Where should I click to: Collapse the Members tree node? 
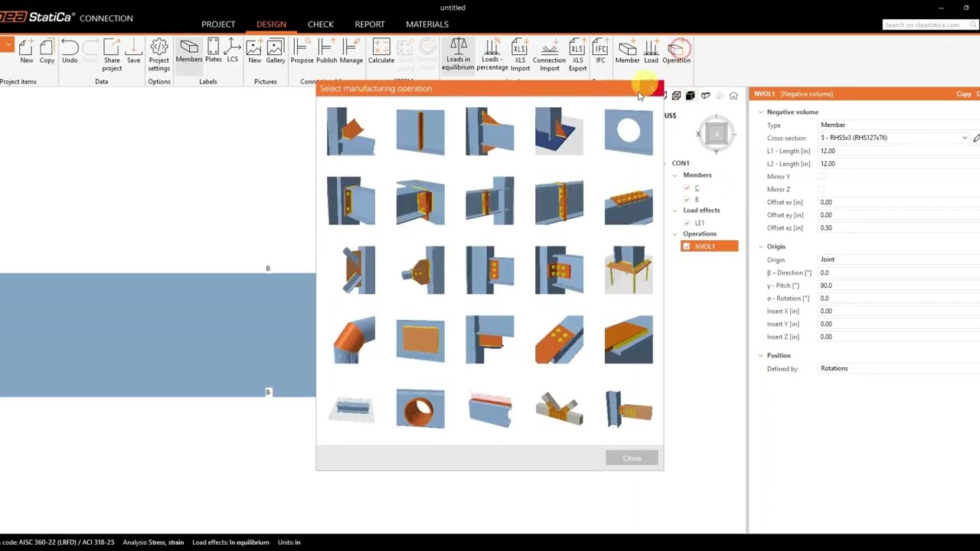click(675, 175)
